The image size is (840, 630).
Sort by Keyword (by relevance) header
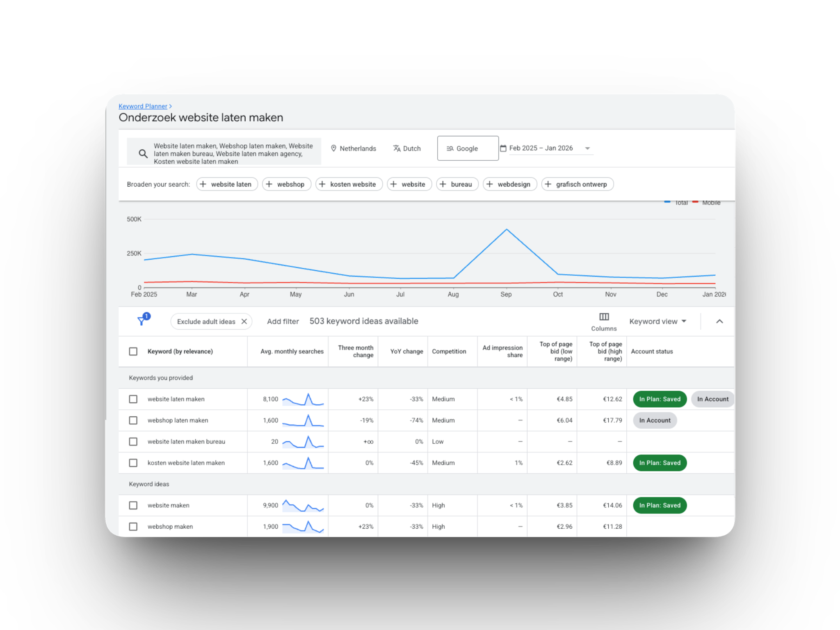point(180,352)
